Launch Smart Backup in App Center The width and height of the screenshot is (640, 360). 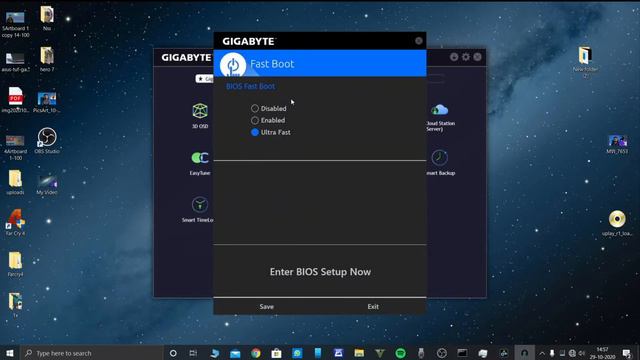pyautogui.click(x=440, y=163)
